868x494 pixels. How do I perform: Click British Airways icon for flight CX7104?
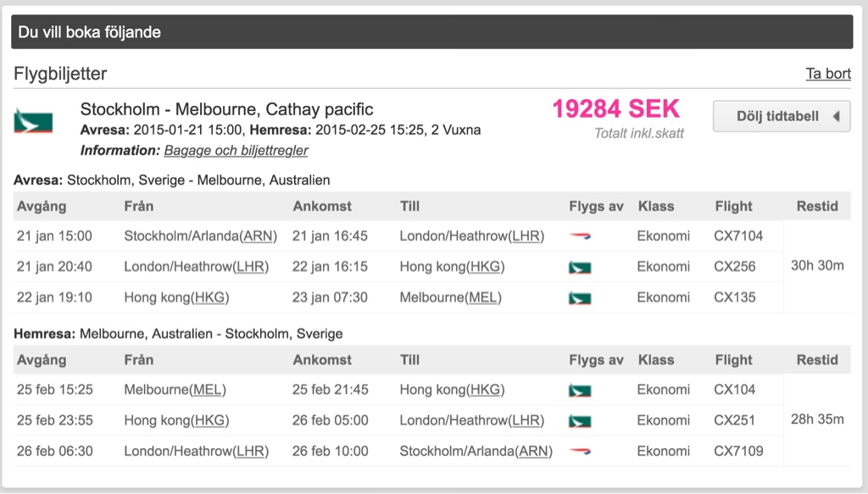pos(581,236)
